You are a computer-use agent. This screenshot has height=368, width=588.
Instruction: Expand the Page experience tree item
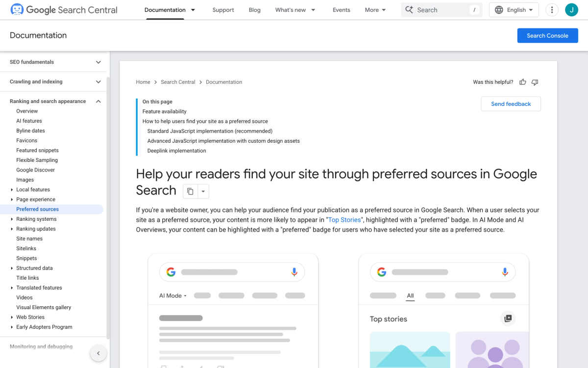12,199
